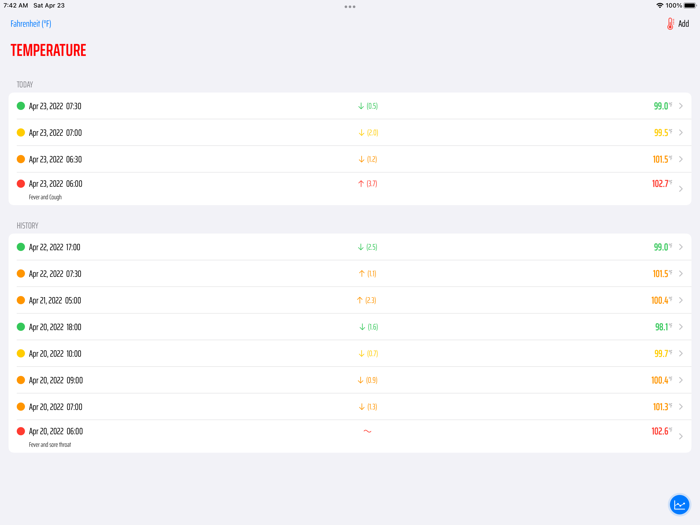Expand the 99.0 entry chevron for Apr 23 07:30

tap(681, 106)
